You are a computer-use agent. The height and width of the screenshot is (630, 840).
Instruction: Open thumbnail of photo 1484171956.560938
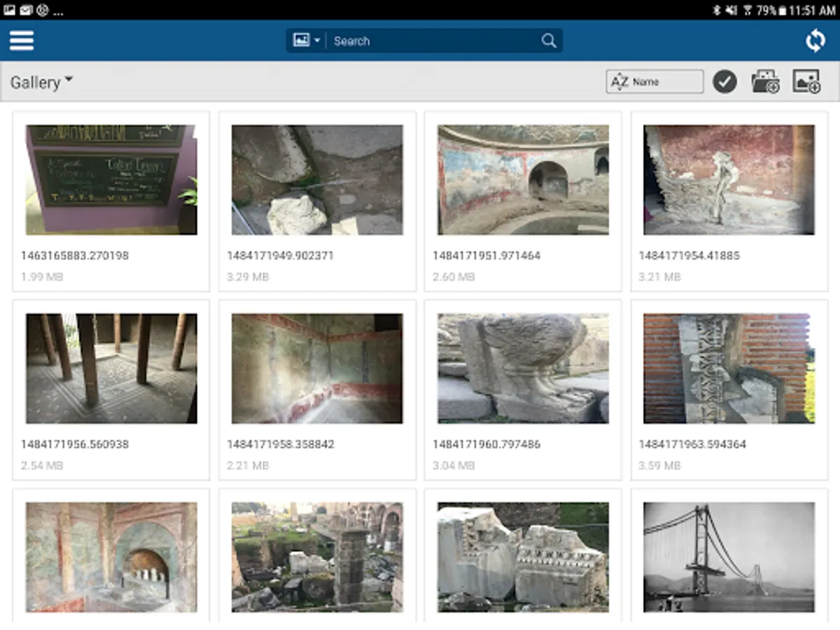[x=111, y=368]
